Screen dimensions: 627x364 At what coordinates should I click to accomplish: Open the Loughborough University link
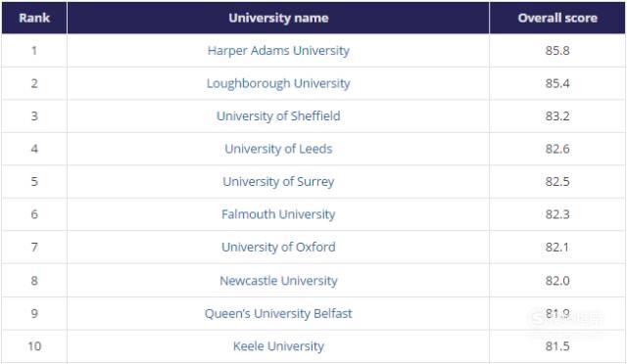278,83
